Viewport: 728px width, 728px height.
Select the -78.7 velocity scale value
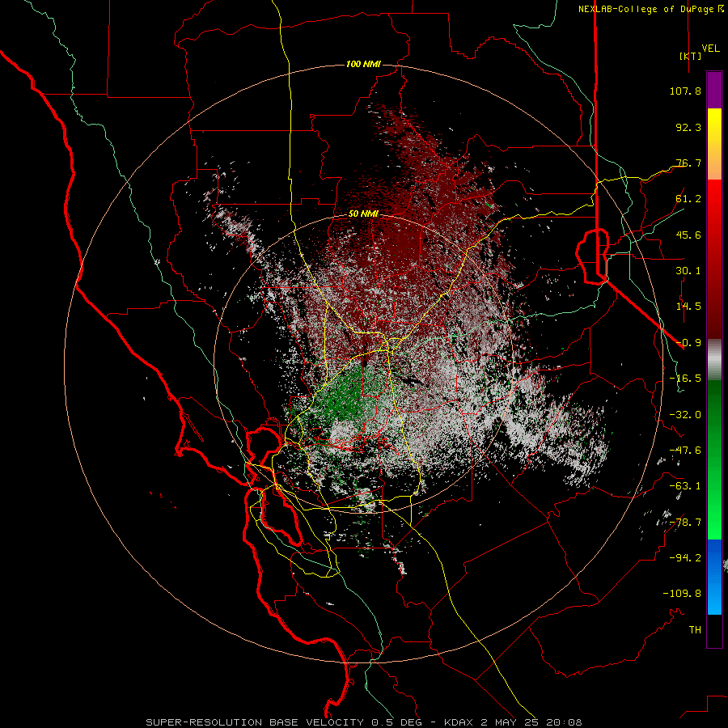tap(685, 523)
